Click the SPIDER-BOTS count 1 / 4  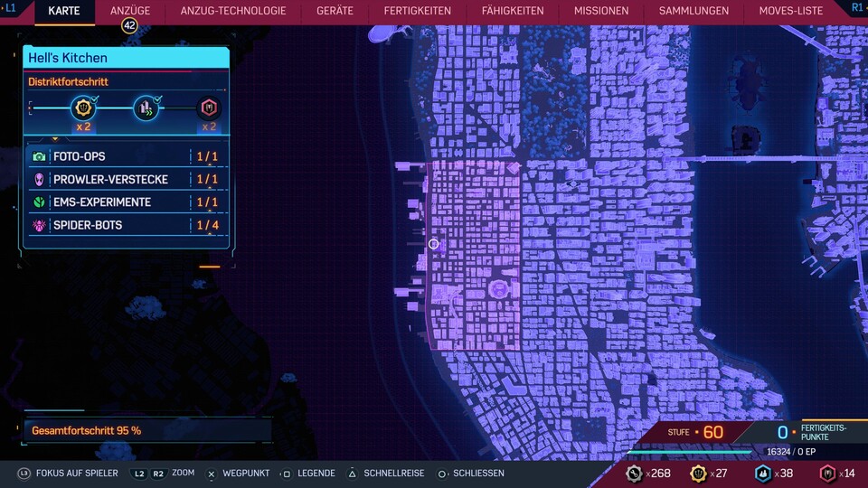point(208,225)
